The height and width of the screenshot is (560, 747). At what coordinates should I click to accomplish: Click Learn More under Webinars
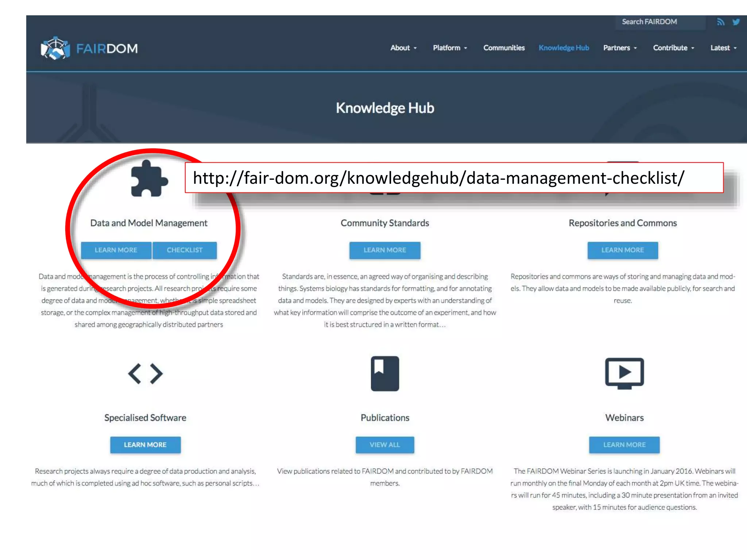624,445
